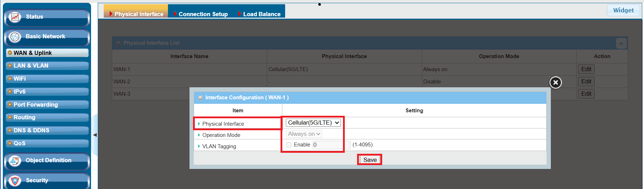Viewport: 644px width, 189px height.
Task: Enable the VLAN Tagging checkbox
Action: point(289,145)
